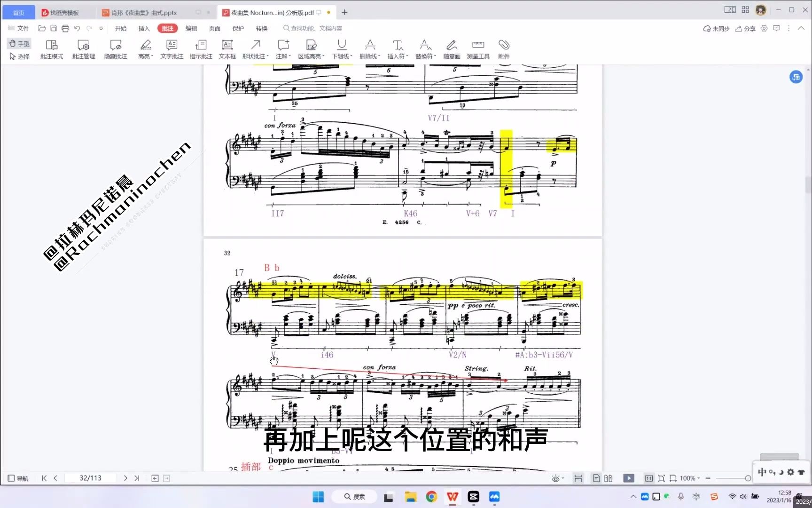This screenshot has width=812, height=508.
Task: Click the zoom out minus button
Action: click(x=708, y=478)
